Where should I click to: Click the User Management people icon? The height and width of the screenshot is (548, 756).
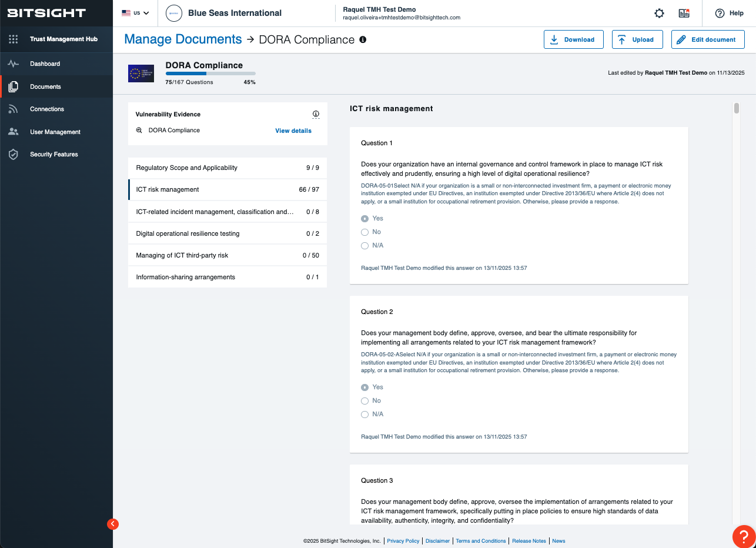13,132
